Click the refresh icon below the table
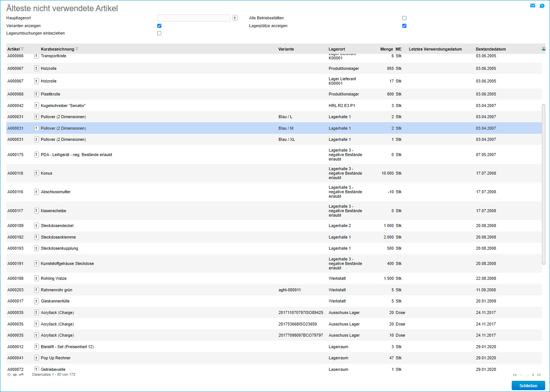 9,375
